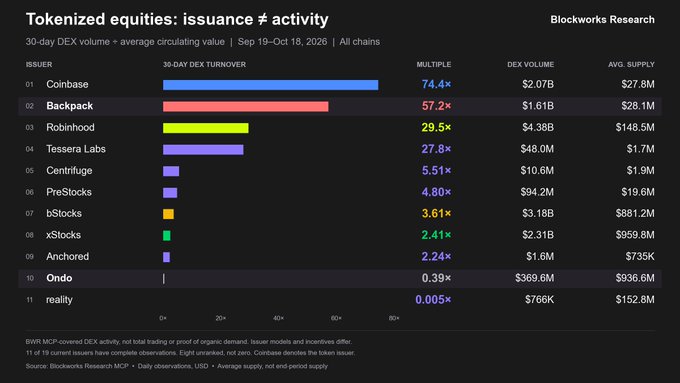Click the bStocks issuer name

[64, 213]
